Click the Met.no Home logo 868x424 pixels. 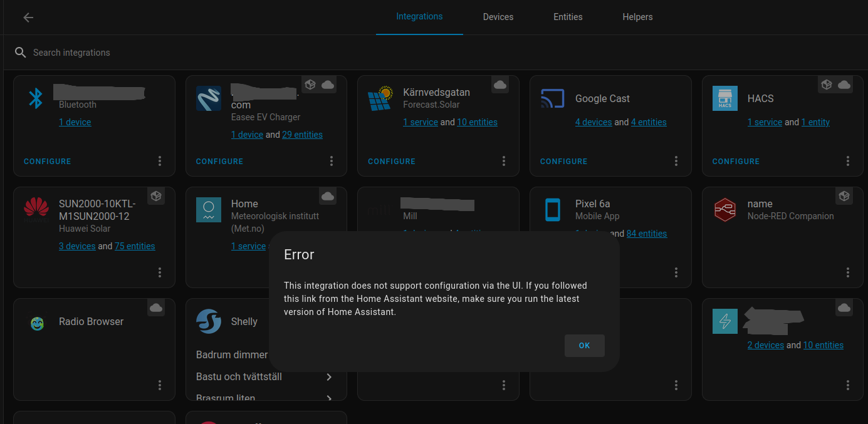click(209, 210)
